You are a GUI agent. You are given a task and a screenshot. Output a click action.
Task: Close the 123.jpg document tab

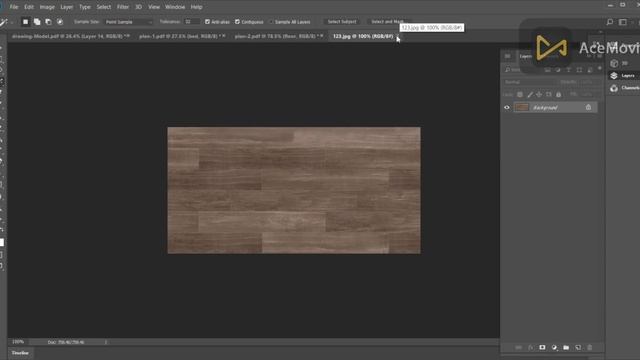point(398,36)
